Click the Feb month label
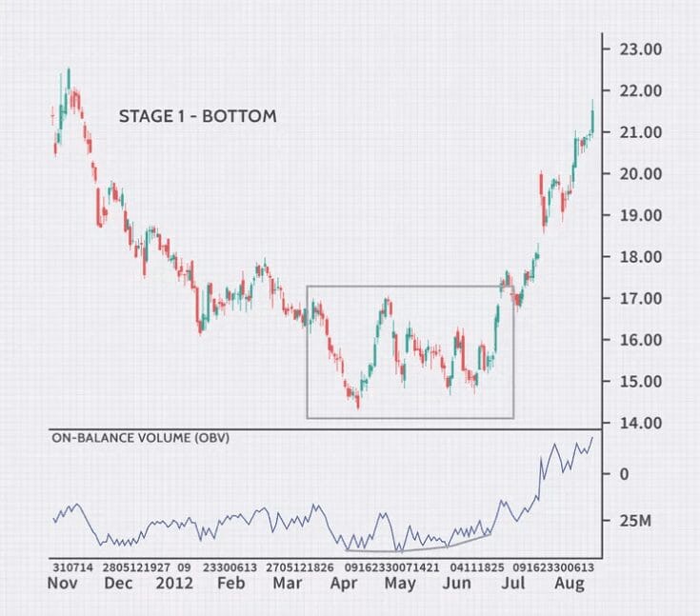 [230, 583]
